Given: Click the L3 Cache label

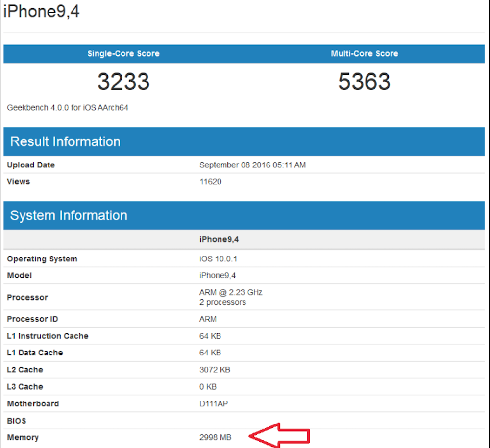Looking at the screenshot, I should click(x=24, y=386).
